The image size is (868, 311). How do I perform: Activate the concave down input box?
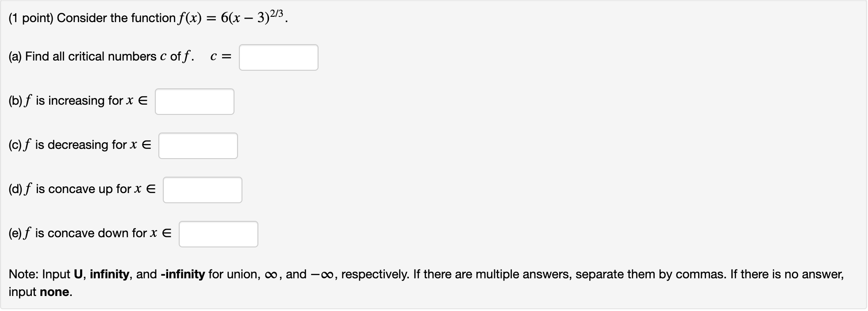pos(218,234)
